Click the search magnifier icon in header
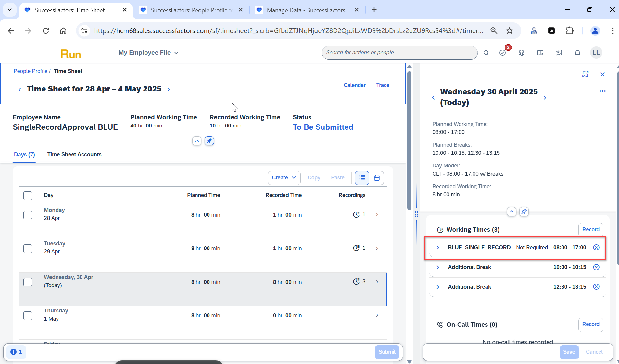 tap(486, 53)
